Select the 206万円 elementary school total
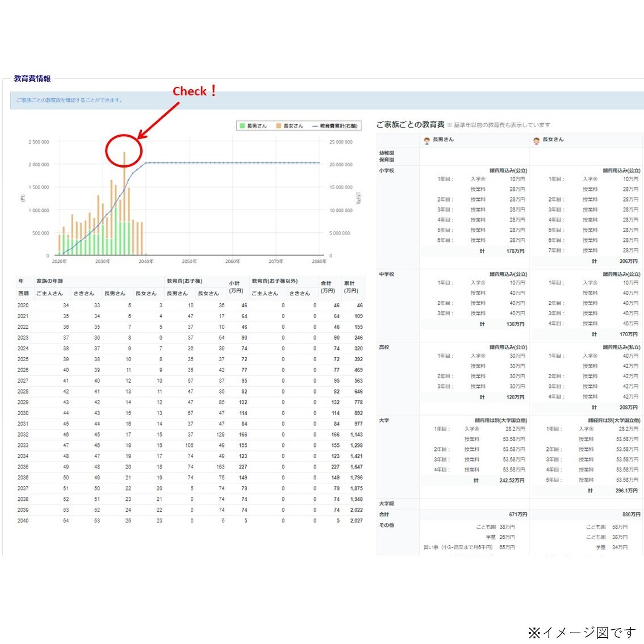Screen dimensions: 644x644 point(629,261)
